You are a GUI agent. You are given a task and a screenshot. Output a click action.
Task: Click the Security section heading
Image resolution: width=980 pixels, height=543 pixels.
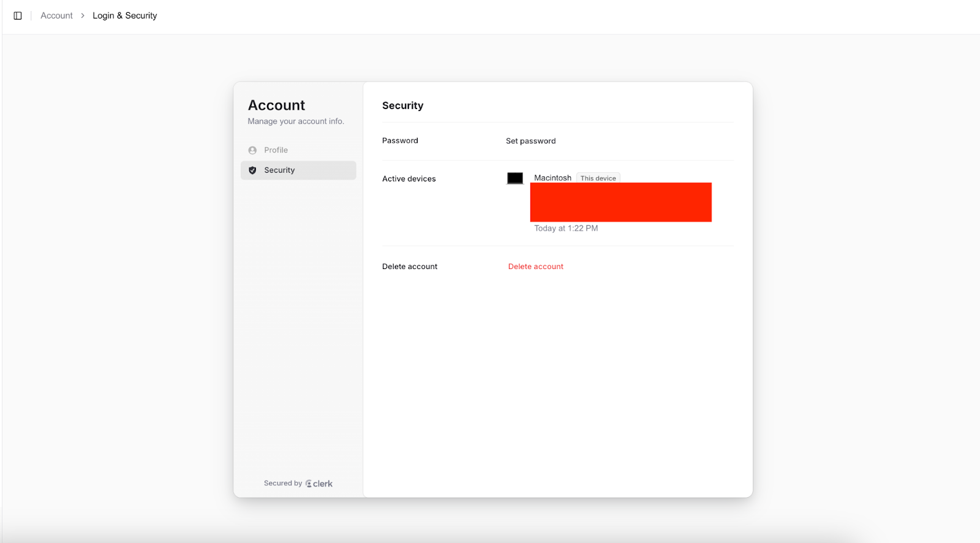403,105
